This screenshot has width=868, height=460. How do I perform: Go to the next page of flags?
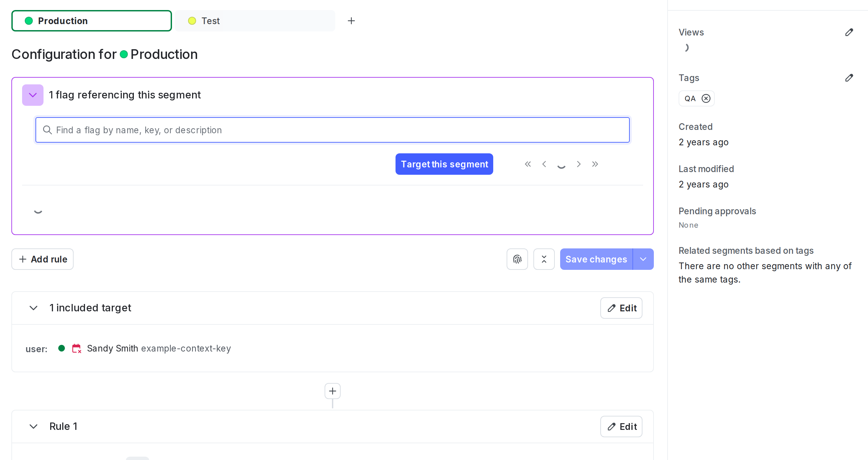pos(579,164)
